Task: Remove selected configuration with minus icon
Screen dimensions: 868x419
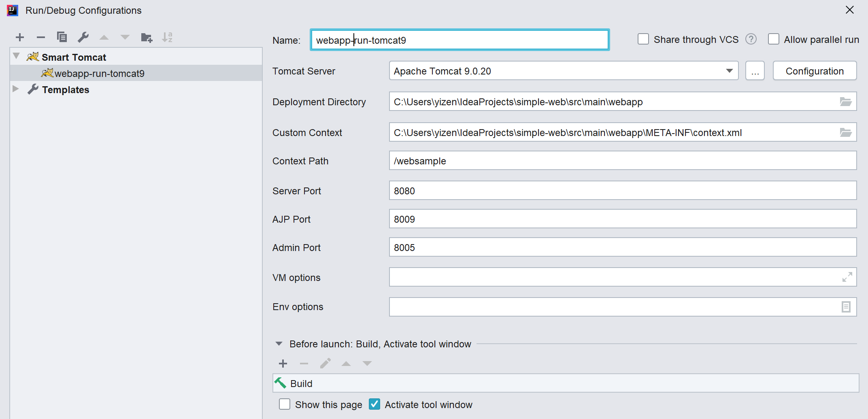Action: 41,38
